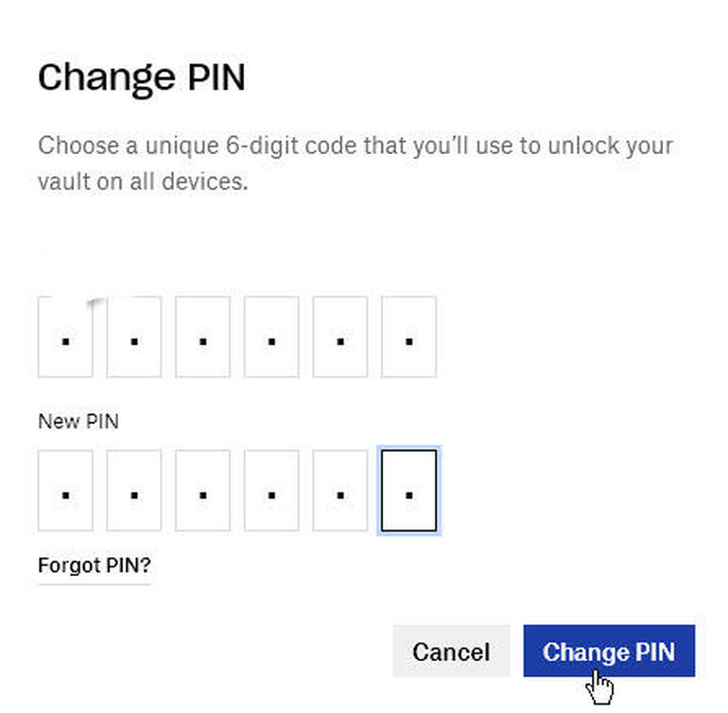Click third digit box of top PIN row
This screenshot has height=713, width=728.
click(202, 337)
